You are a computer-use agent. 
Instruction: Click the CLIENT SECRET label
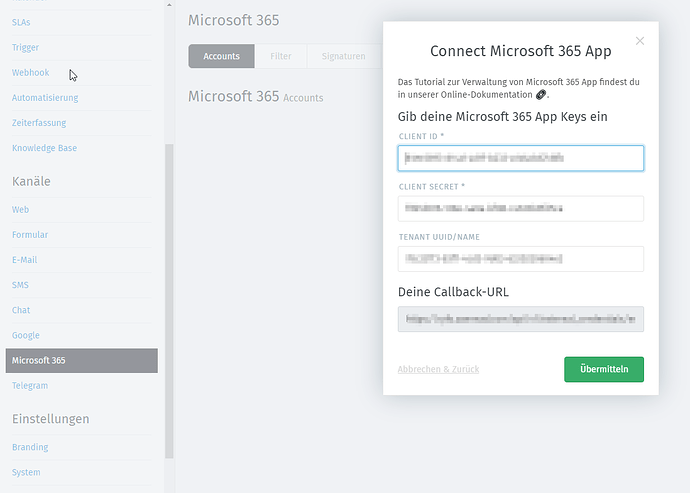(x=432, y=187)
